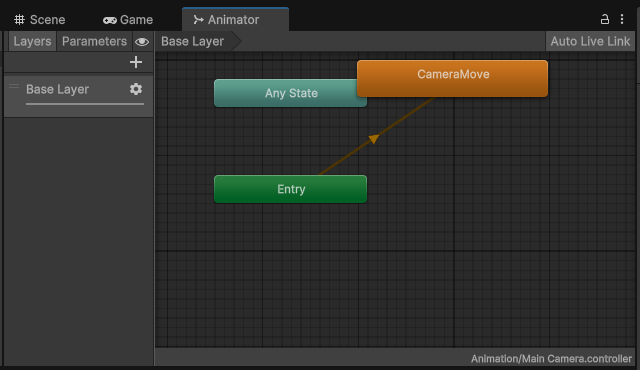Select Base Layer in the layers list
The width and height of the screenshot is (640, 370).
(x=79, y=96)
